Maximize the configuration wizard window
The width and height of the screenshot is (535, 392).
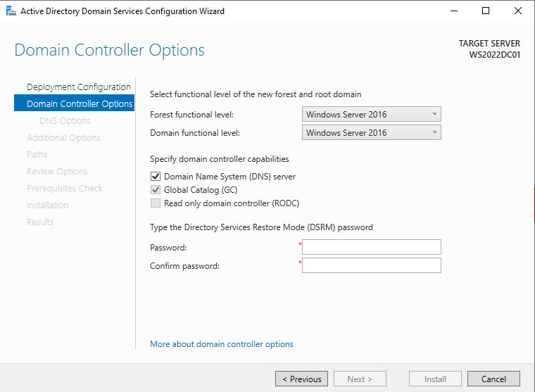[486, 11]
